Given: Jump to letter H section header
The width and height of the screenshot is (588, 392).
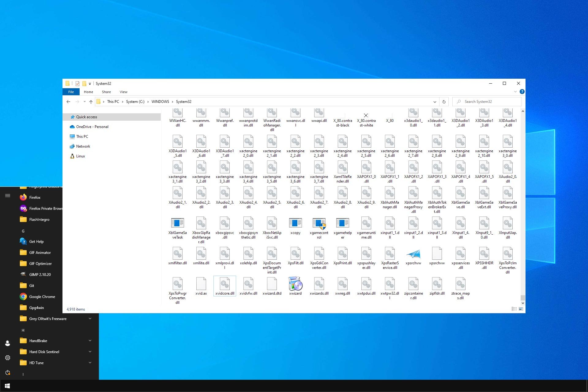Looking at the screenshot, I should click(x=23, y=330).
